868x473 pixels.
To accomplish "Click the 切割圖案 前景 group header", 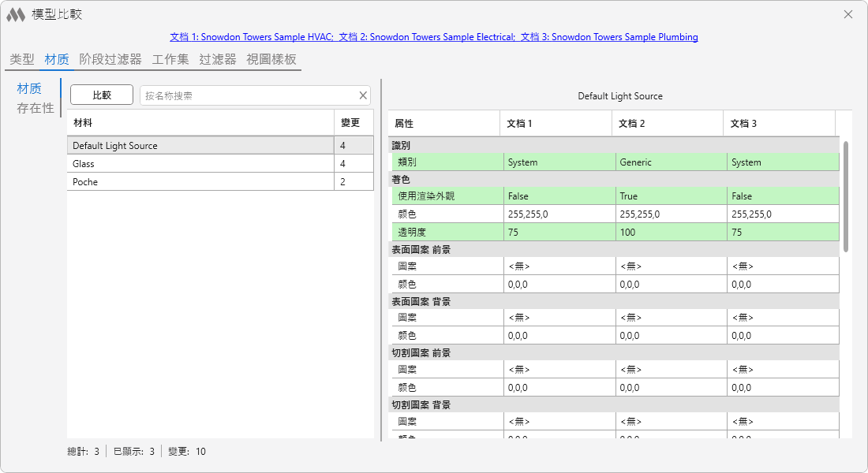I will pos(614,353).
